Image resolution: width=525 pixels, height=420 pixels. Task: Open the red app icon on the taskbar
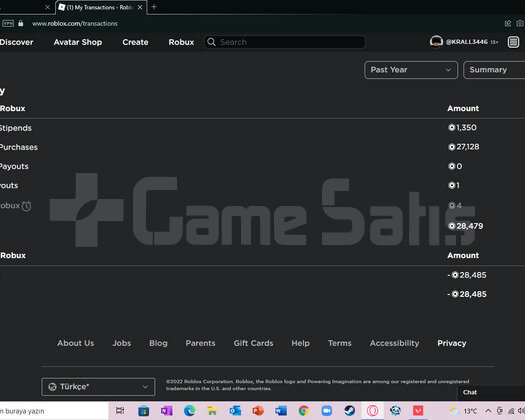(x=418, y=410)
